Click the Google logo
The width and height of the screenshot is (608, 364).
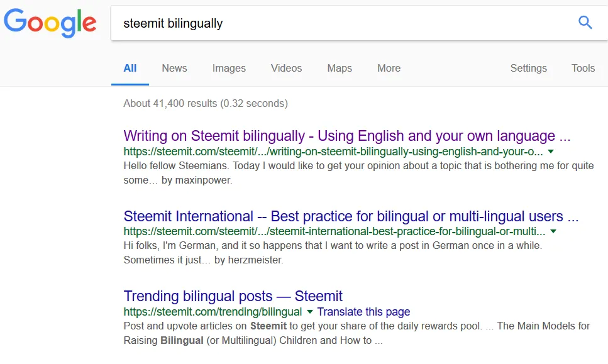click(50, 23)
